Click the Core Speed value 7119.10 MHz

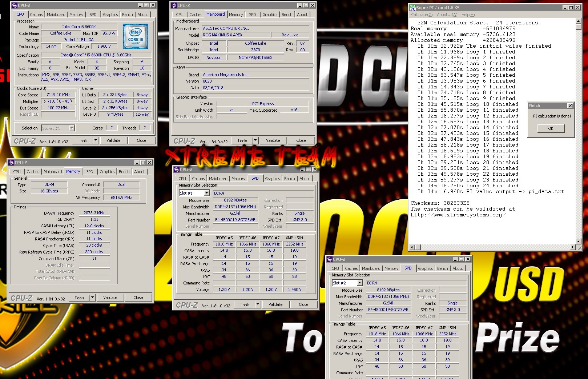[x=58, y=95]
